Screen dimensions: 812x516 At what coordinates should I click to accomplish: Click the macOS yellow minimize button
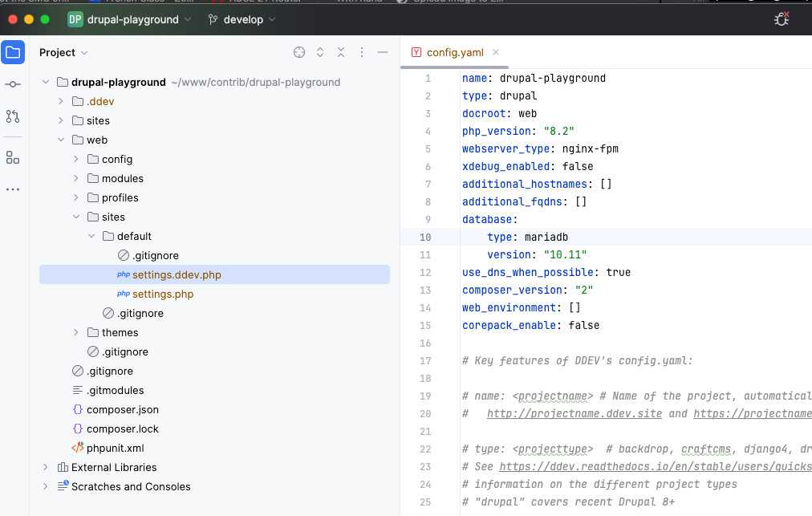tap(29, 19)
